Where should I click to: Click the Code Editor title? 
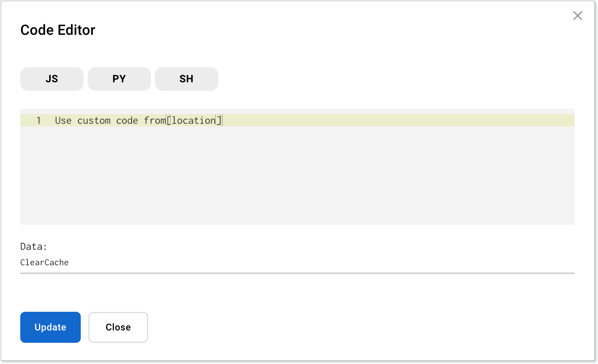click(x=58, y=29)
